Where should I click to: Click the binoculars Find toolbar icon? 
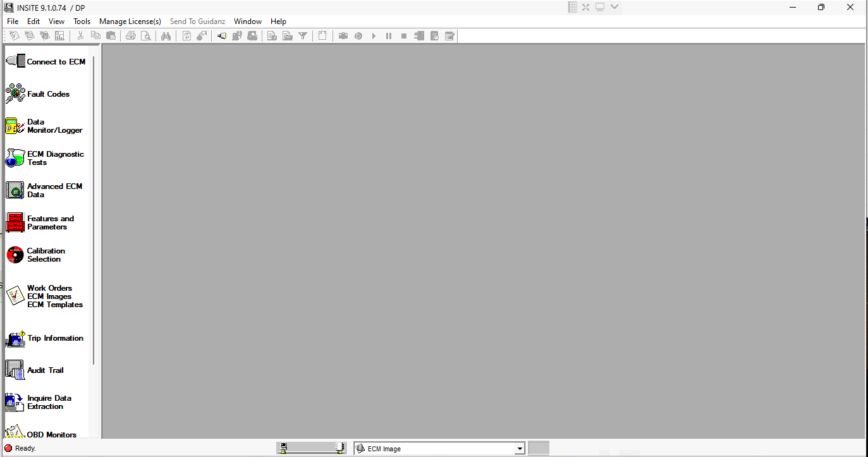tap(166, 36)
